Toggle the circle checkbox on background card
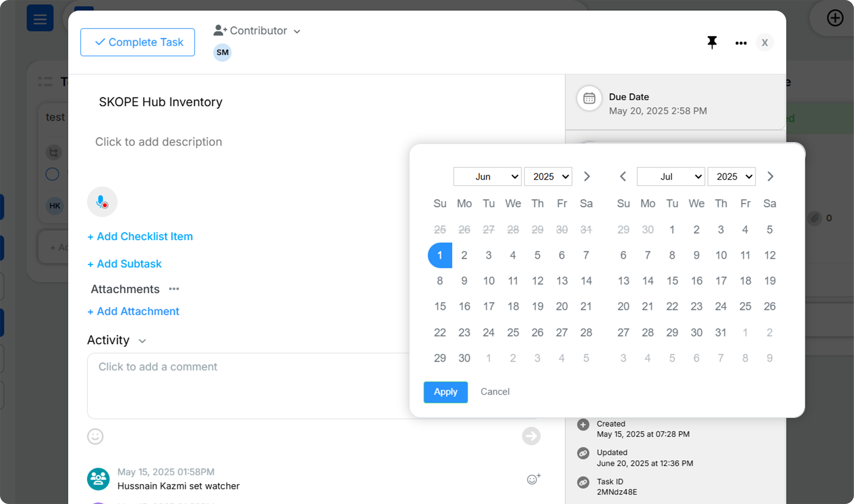The image size is (854, 504). [x=52, y=174]
